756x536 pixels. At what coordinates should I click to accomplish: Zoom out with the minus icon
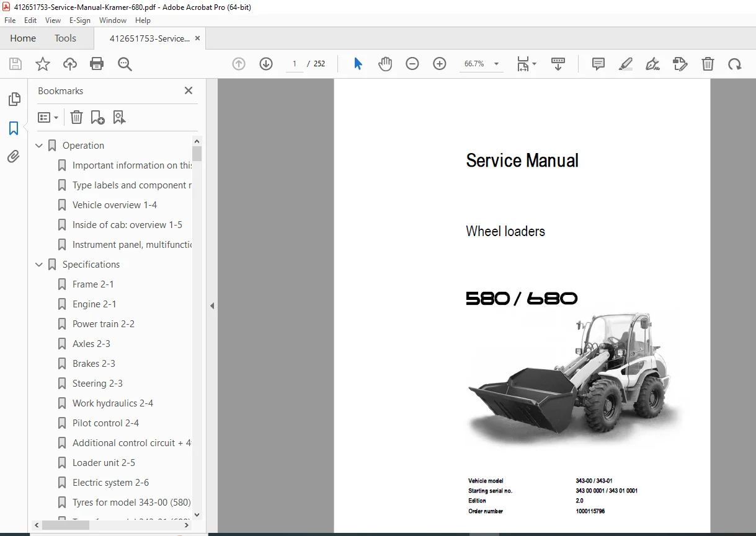coord(412,64)
